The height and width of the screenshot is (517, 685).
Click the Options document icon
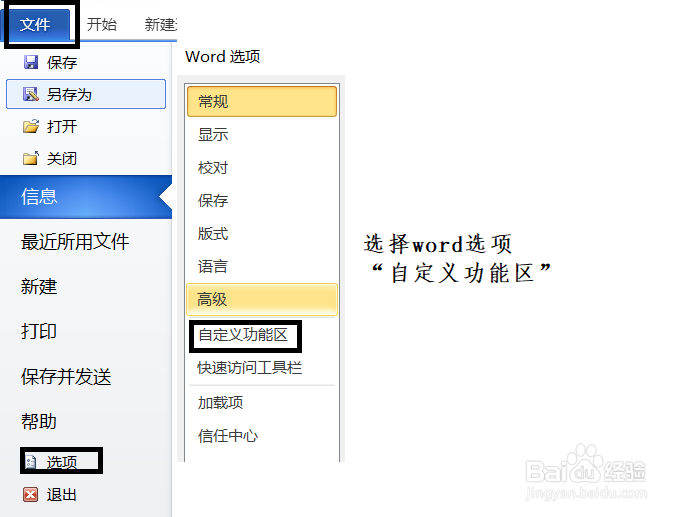31,462
